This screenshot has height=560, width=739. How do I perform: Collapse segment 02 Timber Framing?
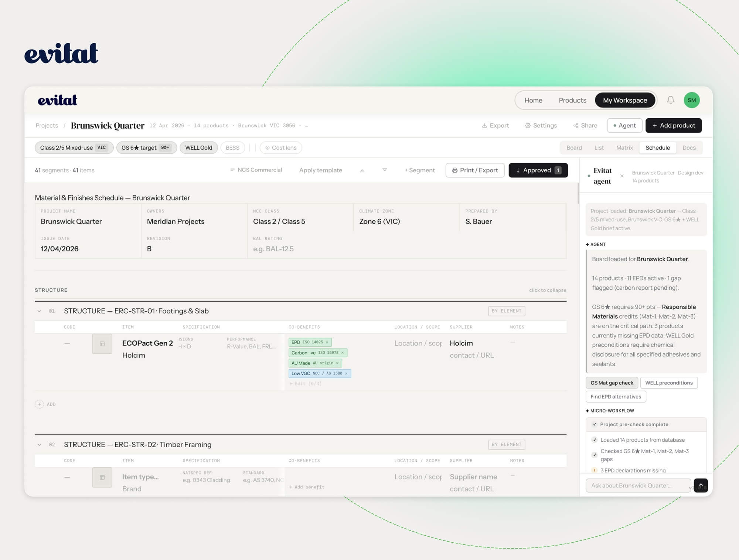click(39, 445)
